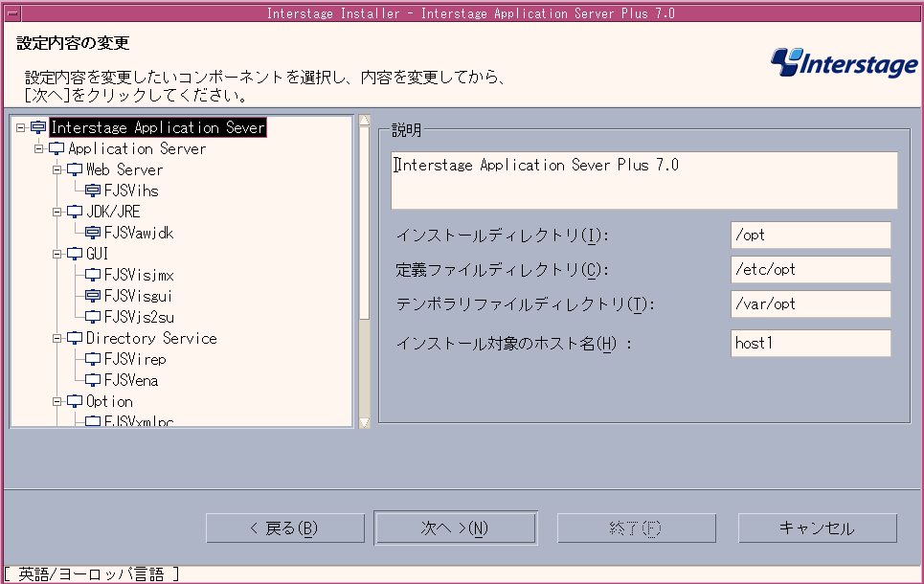Screen dimensions: 924x584
Task: Collapse the Application Server tree node
Action: [39, 148]
